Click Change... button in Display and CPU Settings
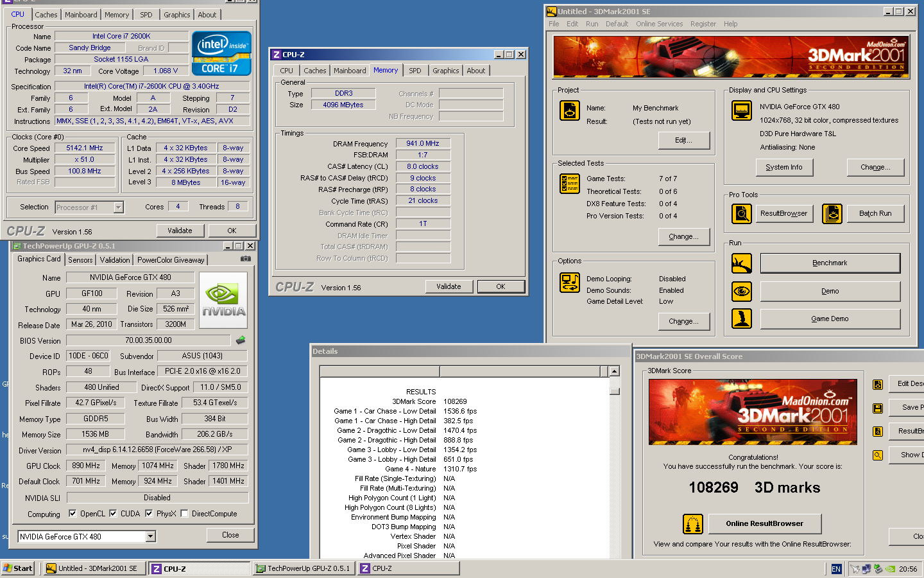This screenshot has width=924, height=578. [x=875, y=167]
